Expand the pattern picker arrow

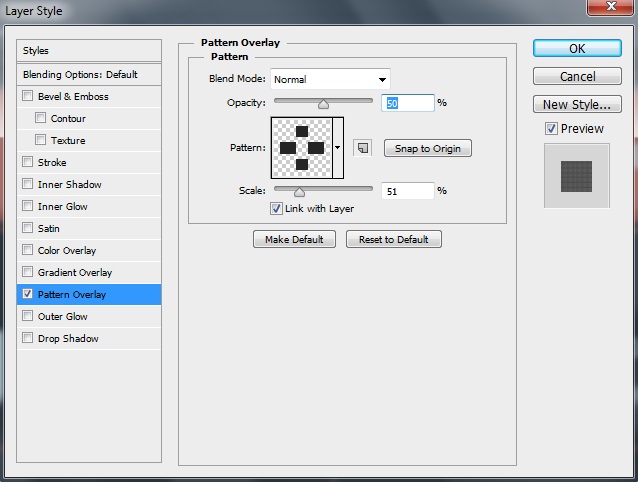point(338,148)
